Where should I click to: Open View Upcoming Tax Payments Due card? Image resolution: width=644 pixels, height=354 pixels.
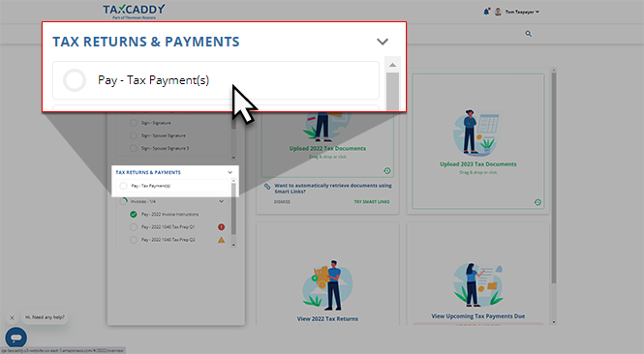point(478,274)
